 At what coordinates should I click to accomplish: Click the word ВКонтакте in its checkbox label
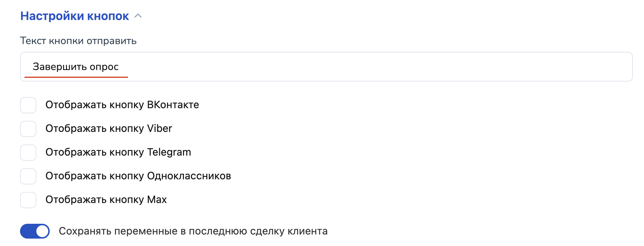173,105
